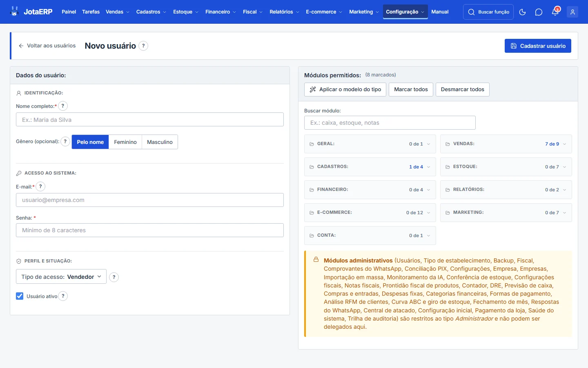Click help icon next to Tipo de acesso

click(114, 277)
